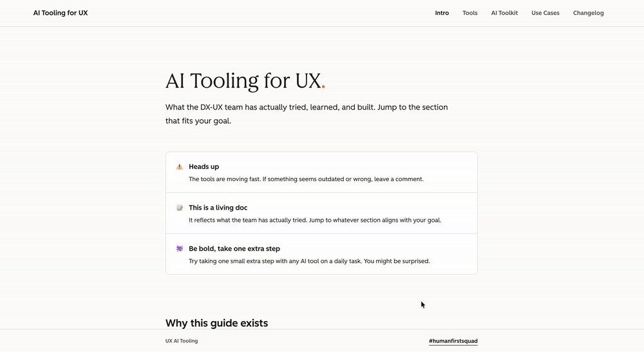This screenshot has width=644, height=352.
Task: Click text 'Try taking one small extra step'
Action: tap(309, 261)
